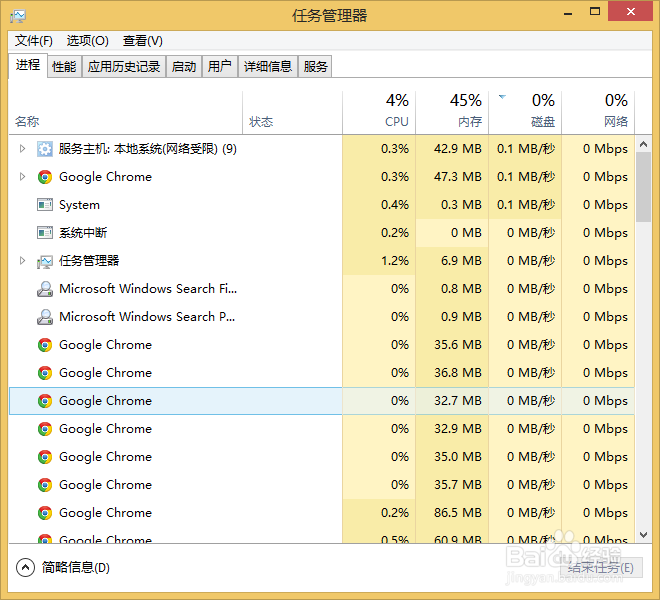Click Chrome icon in the 86.5 MB row
This screenshot has width=660, height=600.
pyautogui.click(x=45, y=513)
